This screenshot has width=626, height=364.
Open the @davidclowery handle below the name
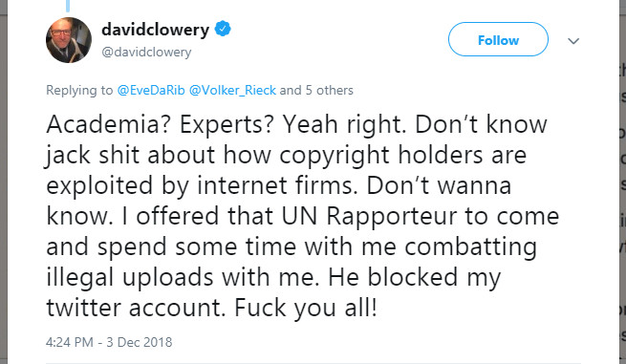tap(146, 53)
